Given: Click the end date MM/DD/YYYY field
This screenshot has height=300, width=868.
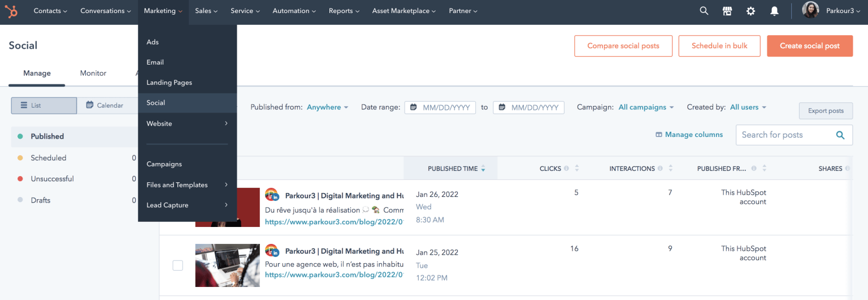Looking at the screenshot, I should pos(528,107).
